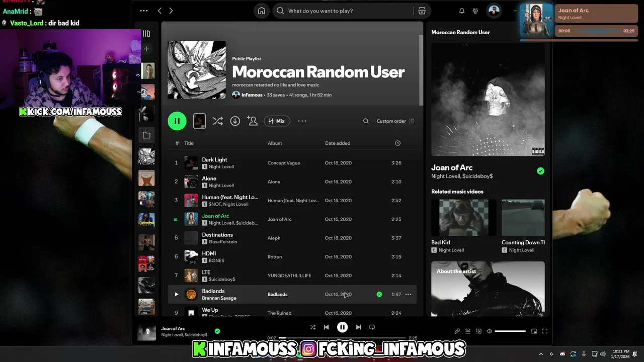Image resolution: width=644 pixels, height=362 pixels.
Task: Open Discord icon in system tray
Action: click(x=562, y=354)
